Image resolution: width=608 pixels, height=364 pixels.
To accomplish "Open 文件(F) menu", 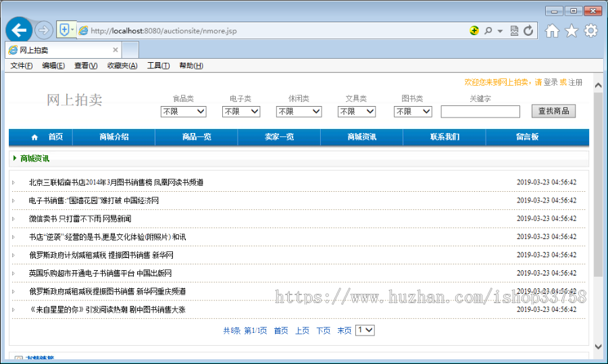I will click(22, 66).
